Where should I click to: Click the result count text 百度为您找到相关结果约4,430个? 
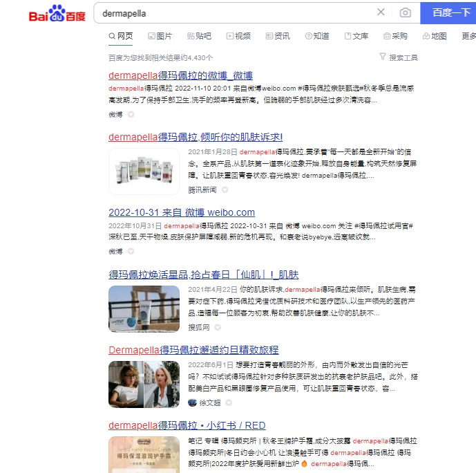(160, 57)
